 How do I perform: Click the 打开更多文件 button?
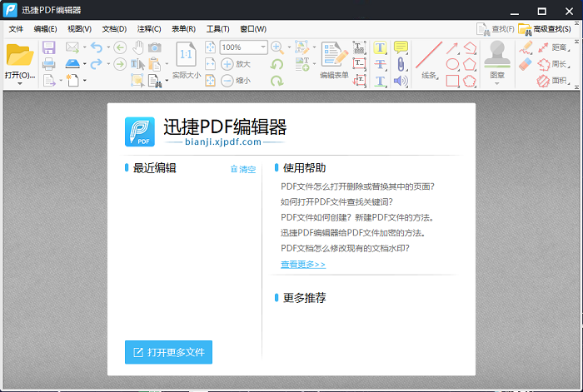pos(168,352)
